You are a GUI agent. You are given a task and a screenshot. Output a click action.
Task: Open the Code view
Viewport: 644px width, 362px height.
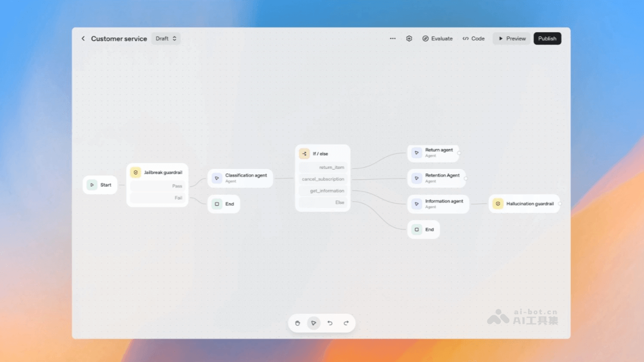coord(473,38)
